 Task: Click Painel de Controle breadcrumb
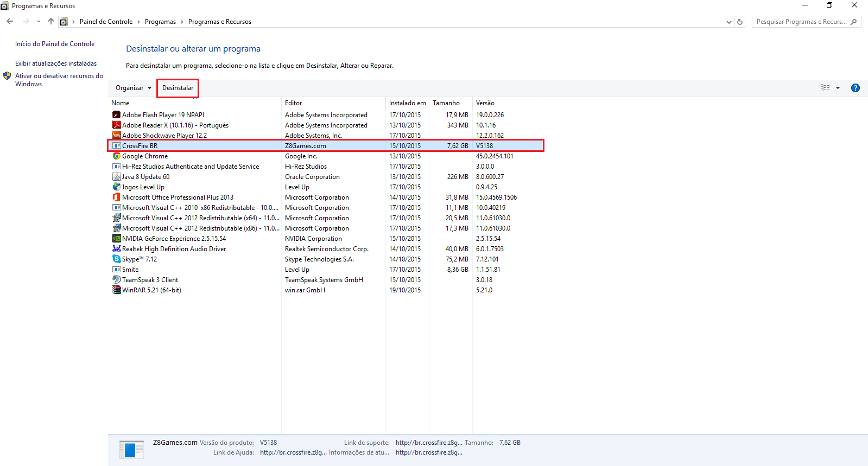[106, 22]
